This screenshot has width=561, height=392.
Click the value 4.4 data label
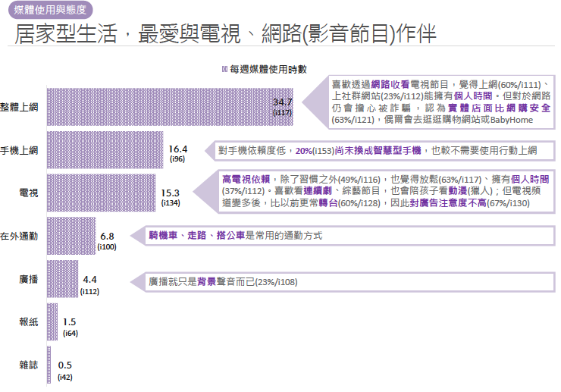(x=89, y=280)
